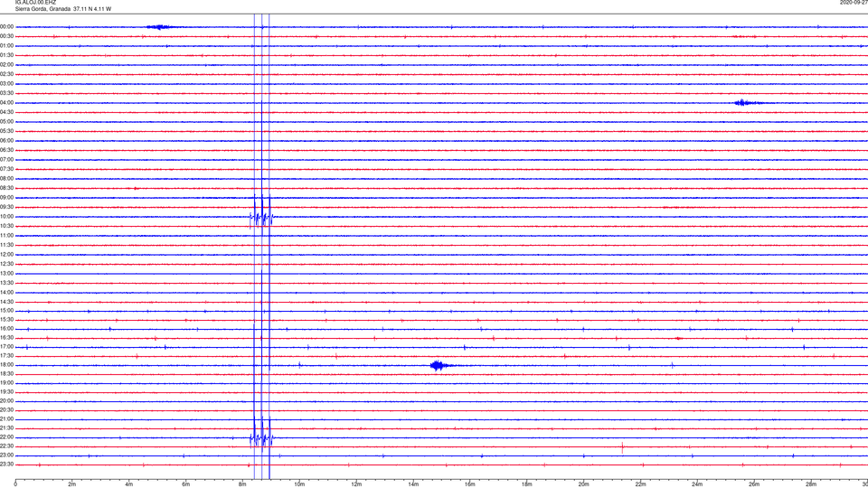Viewport: 868px width, 488px height.
Task: Select the 20:00 trace time label
Action: coord(7,401)
